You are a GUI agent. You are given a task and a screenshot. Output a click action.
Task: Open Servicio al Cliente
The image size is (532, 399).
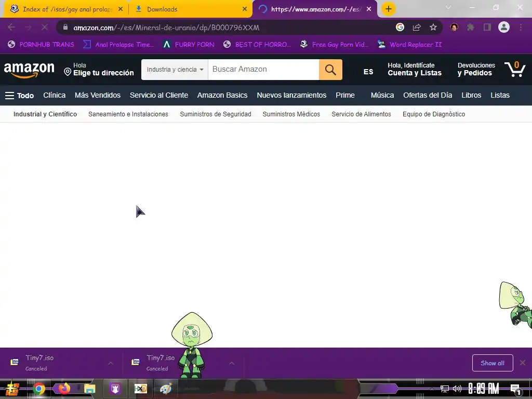[x=159, y=96]
